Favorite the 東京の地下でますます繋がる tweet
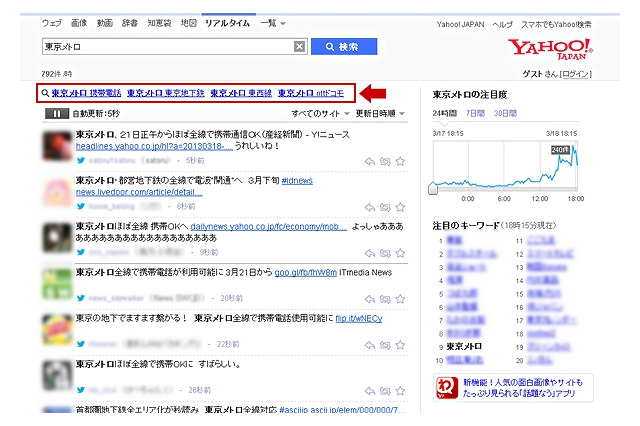 point(400,345)
